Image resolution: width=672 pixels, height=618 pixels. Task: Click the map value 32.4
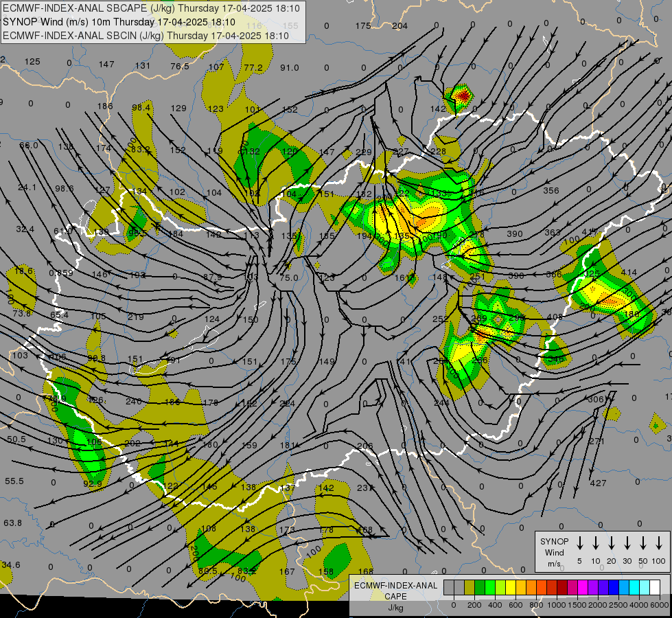(x=25, y=229)
